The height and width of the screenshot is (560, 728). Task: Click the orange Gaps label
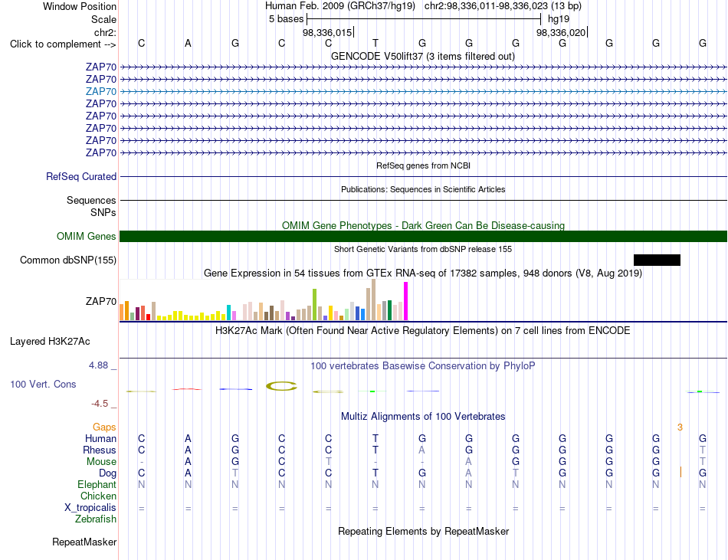[x=104, y=427]
